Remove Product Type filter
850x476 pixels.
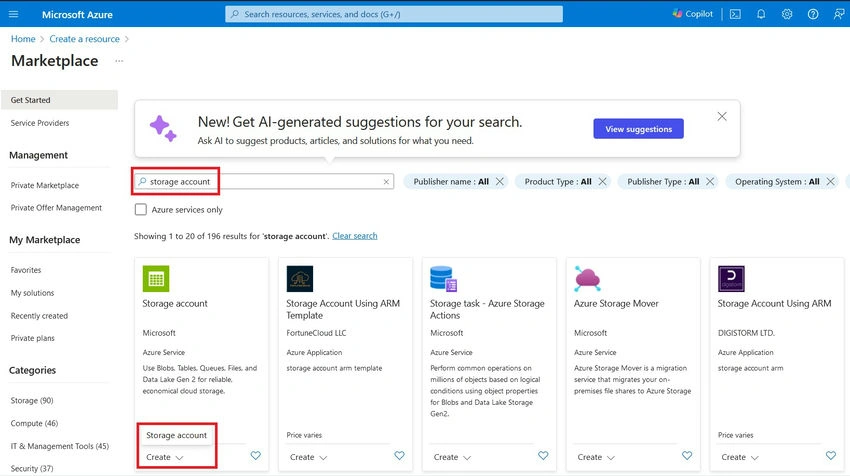[x=602, y=182]
